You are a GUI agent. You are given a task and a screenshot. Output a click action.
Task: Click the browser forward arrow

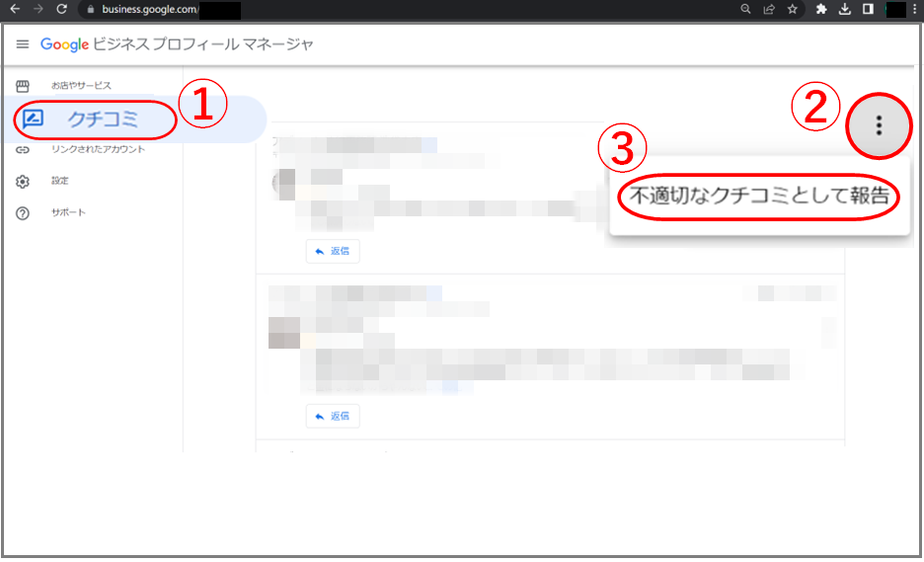[38, 9]
